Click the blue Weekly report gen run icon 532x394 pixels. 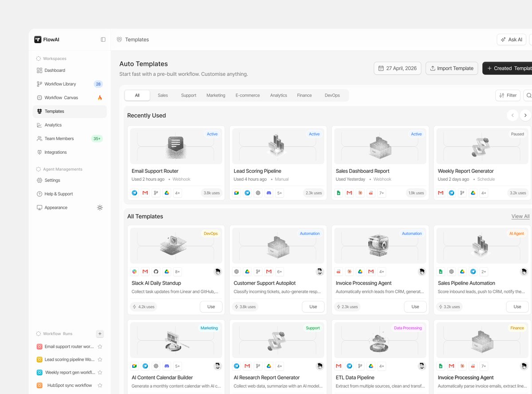tap(39, 372)
